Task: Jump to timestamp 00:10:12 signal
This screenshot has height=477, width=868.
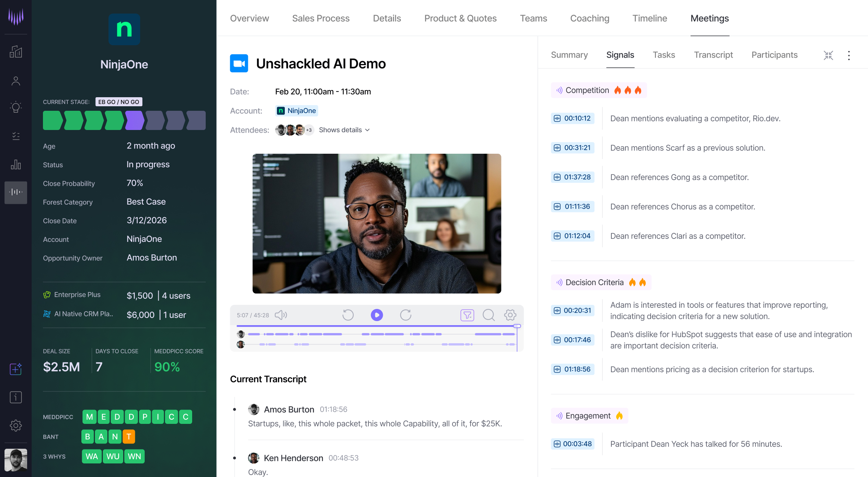Action: pyautogui.click(x=573, y=118)
